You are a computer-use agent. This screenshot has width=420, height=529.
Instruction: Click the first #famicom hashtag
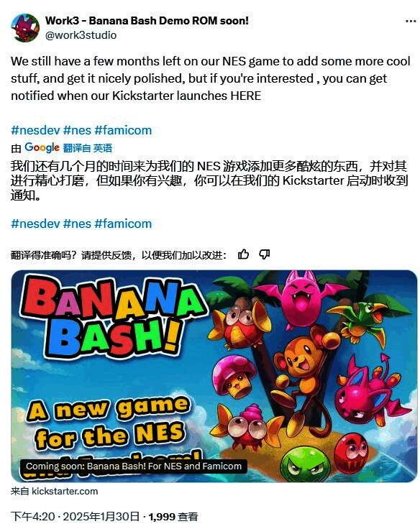pyautogui.click(x=123, y=130)
